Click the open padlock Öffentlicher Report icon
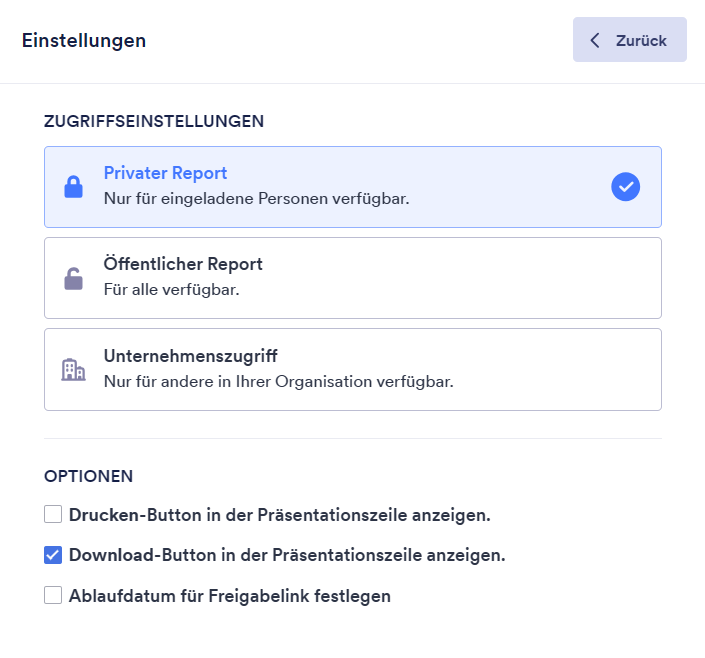This screenshot has width=705, height=658. click(x=73, y=279)
